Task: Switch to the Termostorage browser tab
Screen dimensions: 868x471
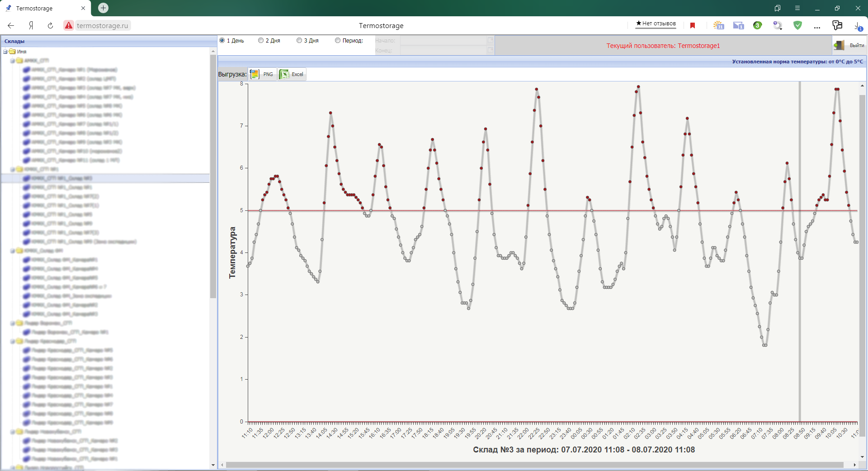Action: point(45,8)
